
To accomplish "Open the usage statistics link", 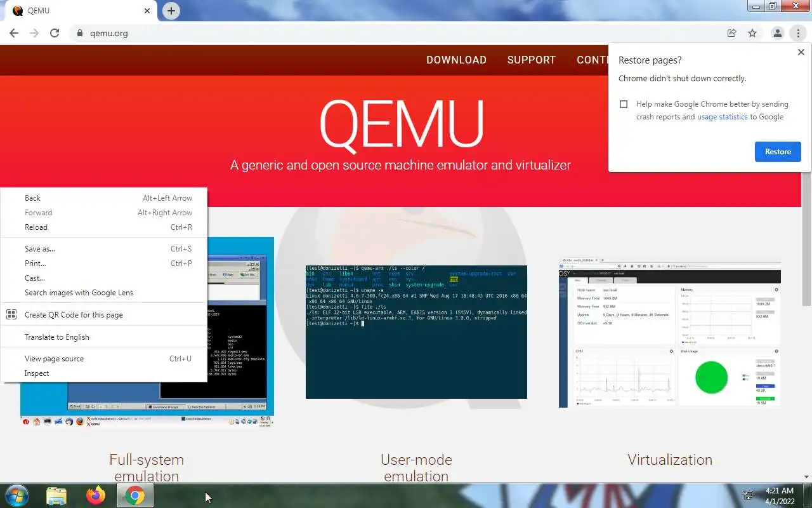I will pos(722,117).
